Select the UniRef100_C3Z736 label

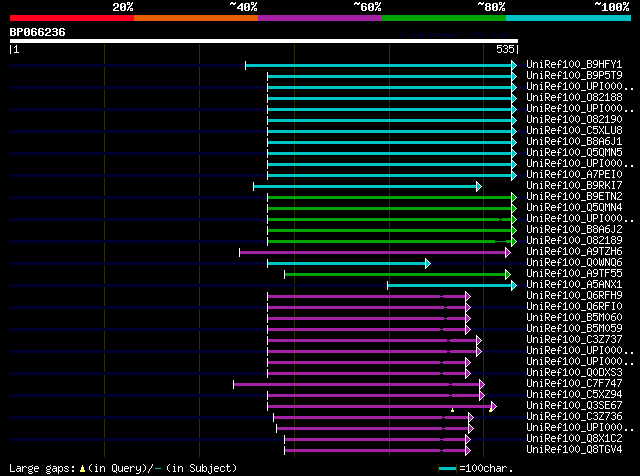(x=574, y=417)
